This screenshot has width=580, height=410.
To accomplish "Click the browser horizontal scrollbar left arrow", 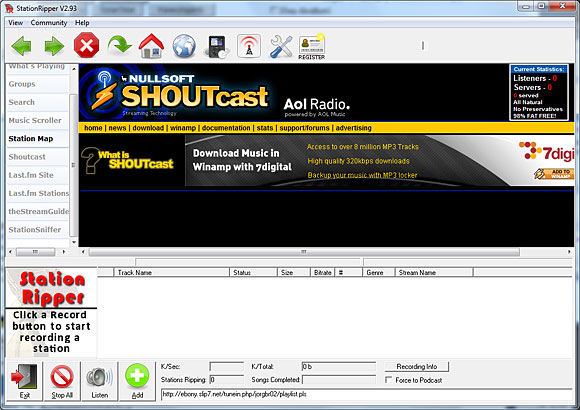I will (x=83, y=252).
